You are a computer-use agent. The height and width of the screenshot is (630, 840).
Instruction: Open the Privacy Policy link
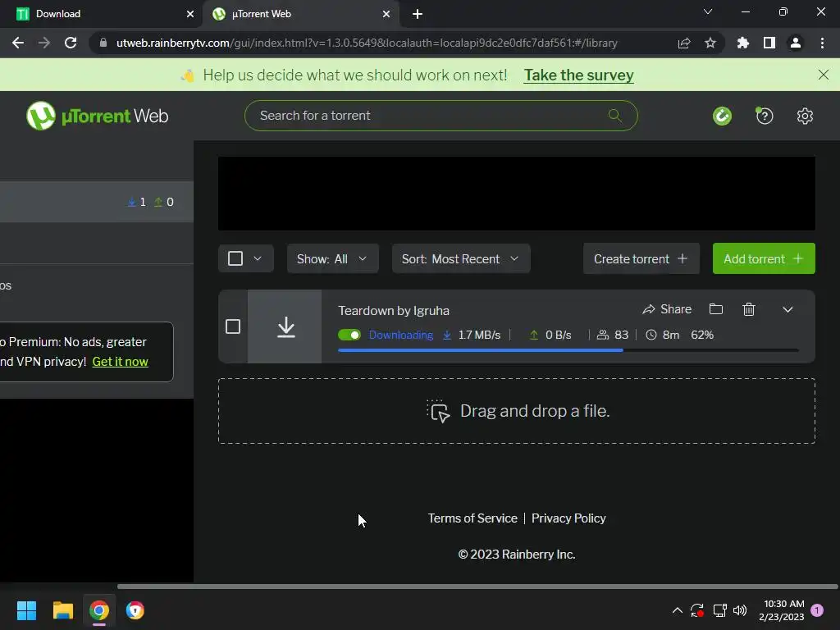point(568,518)
